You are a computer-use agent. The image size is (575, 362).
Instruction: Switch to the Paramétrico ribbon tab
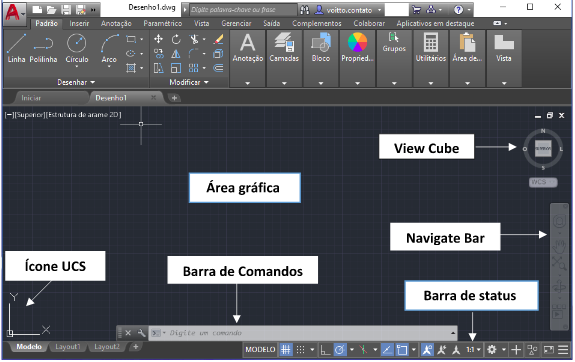(162, 23)
